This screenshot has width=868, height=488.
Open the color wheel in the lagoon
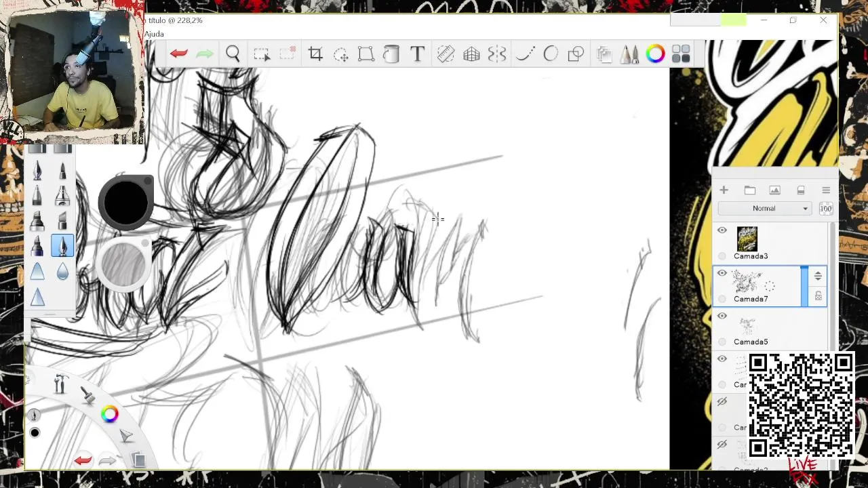110,414
